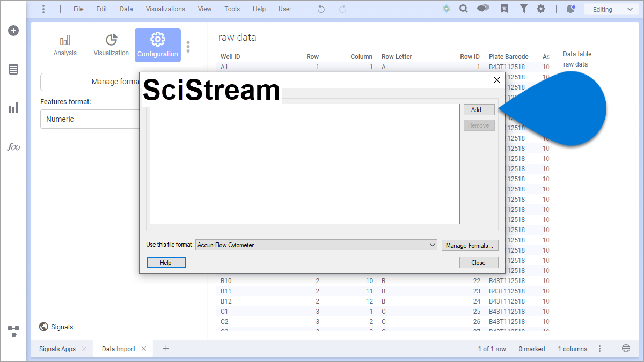Screen dimensions: 644x362
Task: Open the panel's vertical three-dot menu
Action: [x=188, y=47]
